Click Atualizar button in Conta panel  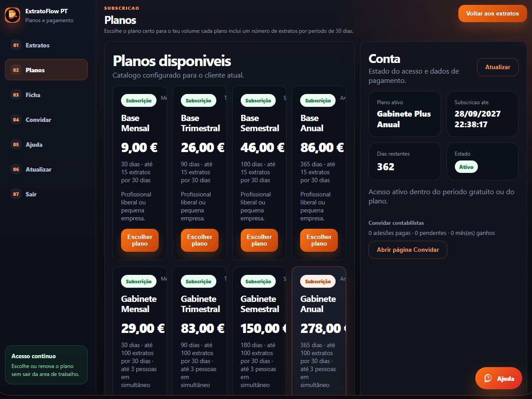pos(497,67)
